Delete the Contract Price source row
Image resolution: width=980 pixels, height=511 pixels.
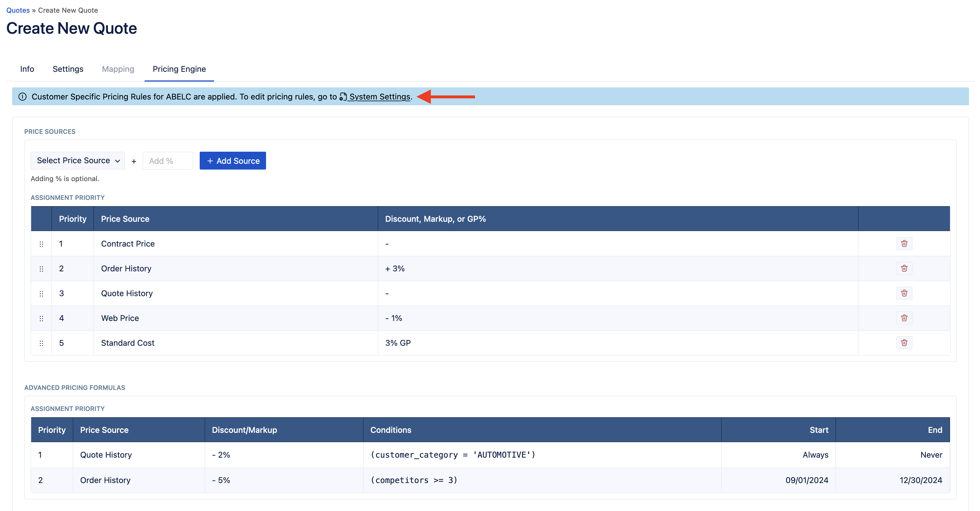coord(904,243)
